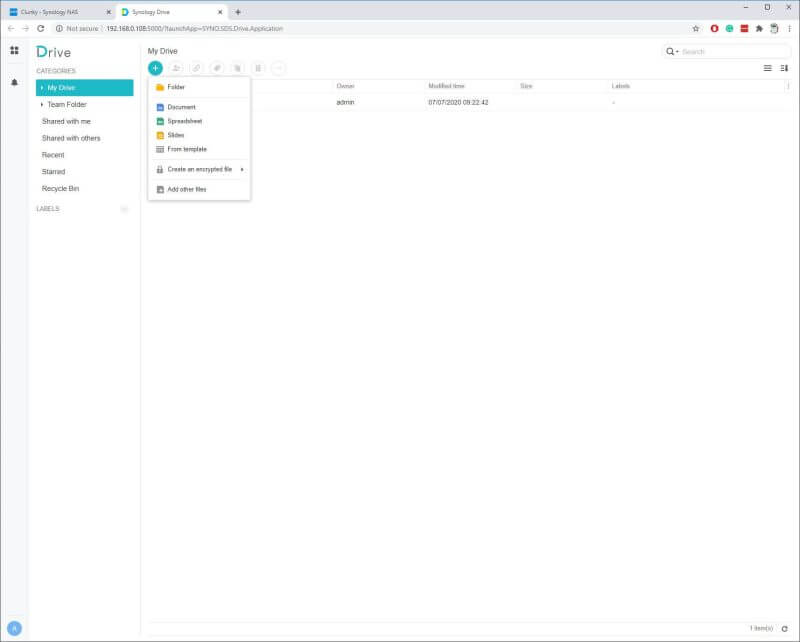
Task: Open the Recent category
Action: (53, 155)
